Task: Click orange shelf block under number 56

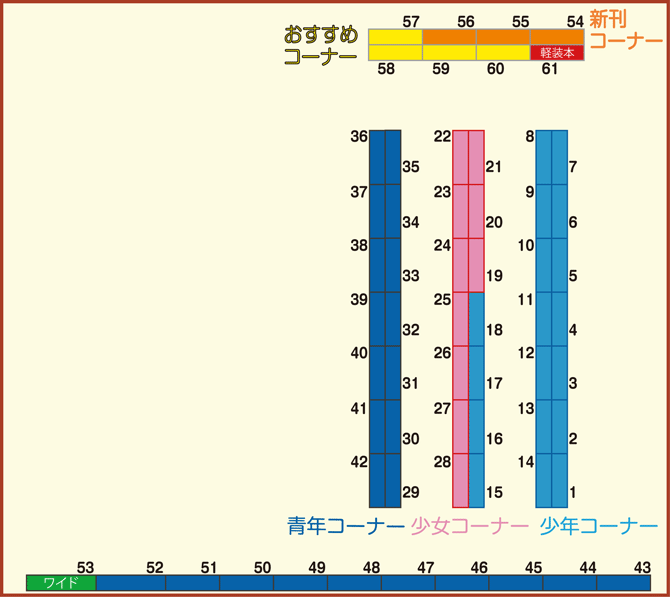Action: (x=449, y=37)
